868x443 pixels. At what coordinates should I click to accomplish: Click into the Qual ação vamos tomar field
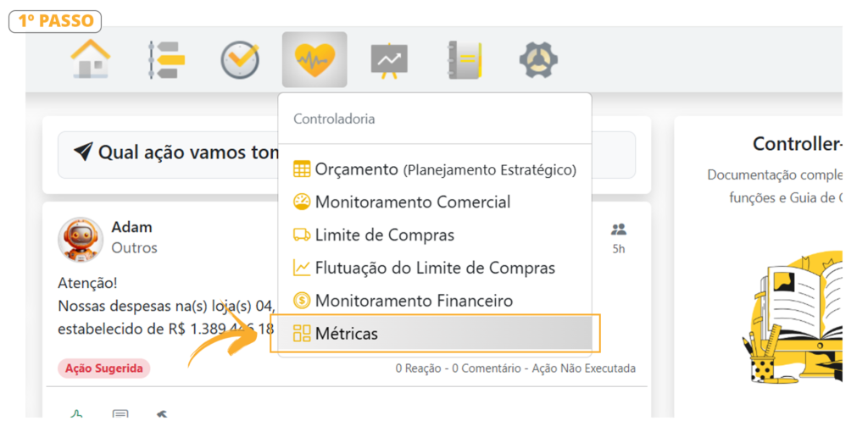[347, 155]
